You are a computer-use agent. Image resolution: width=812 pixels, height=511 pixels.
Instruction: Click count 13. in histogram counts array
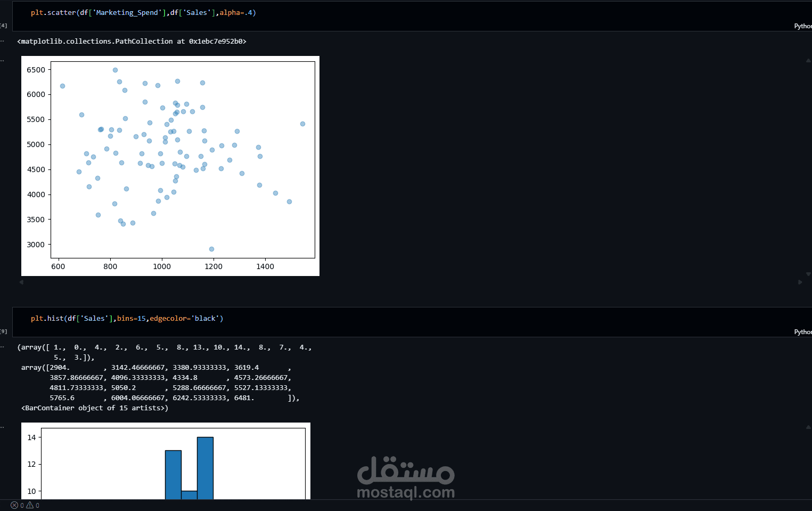coord(201,347)
